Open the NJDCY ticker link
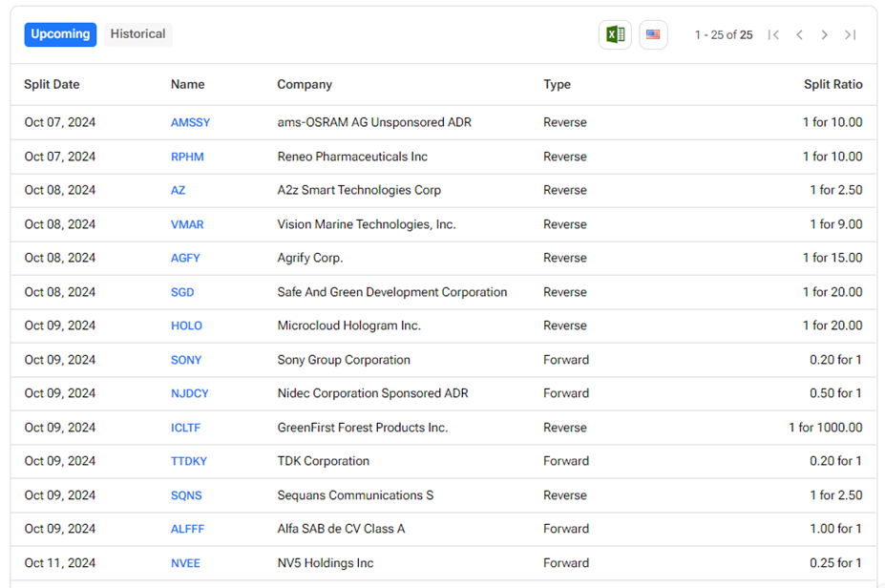 (x=190, y=393)
